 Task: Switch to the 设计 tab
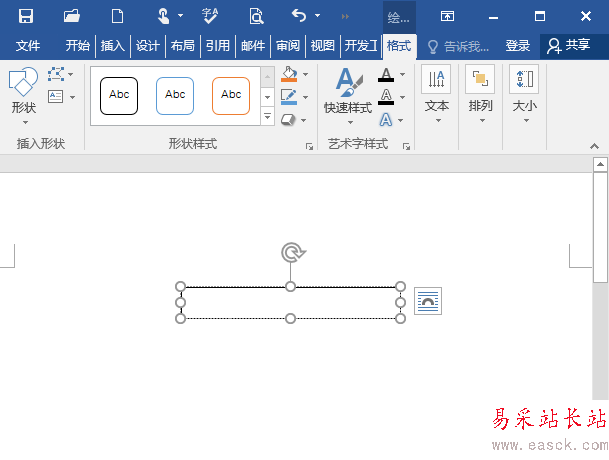148,46
